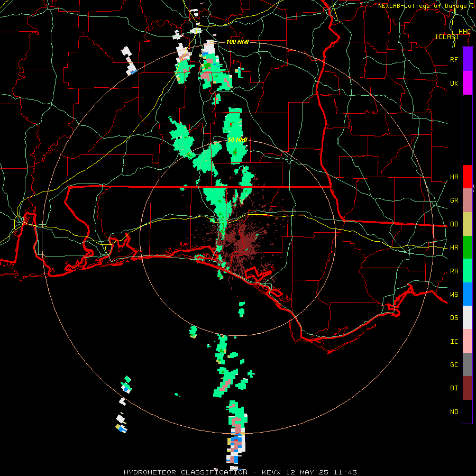Select the IC pink legend swatch

(467, 341)
